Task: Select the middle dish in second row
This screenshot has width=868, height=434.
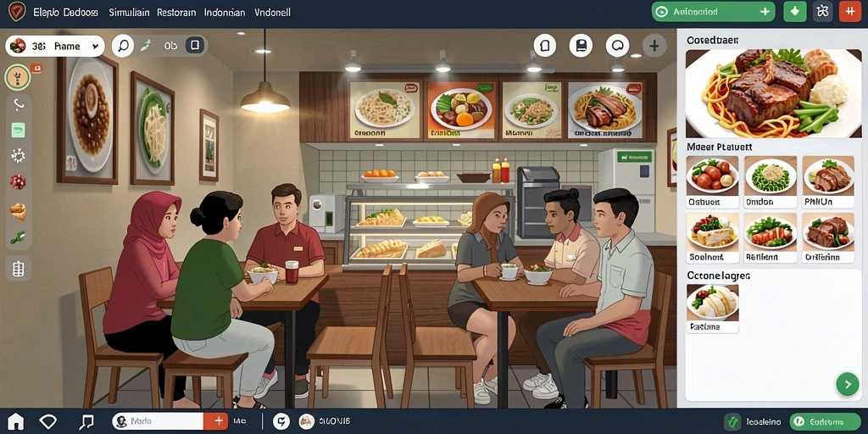Action: [x=770, y=238]
